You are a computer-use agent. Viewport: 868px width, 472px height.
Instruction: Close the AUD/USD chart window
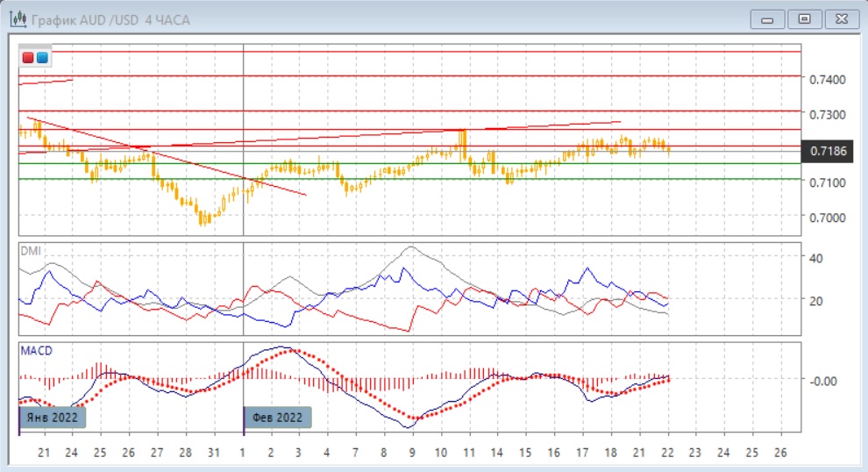839,18
